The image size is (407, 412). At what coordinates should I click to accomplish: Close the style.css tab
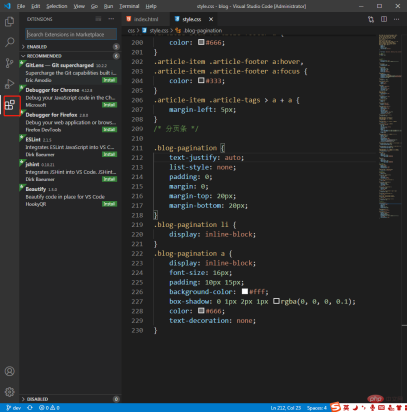[x=211, y=19]
